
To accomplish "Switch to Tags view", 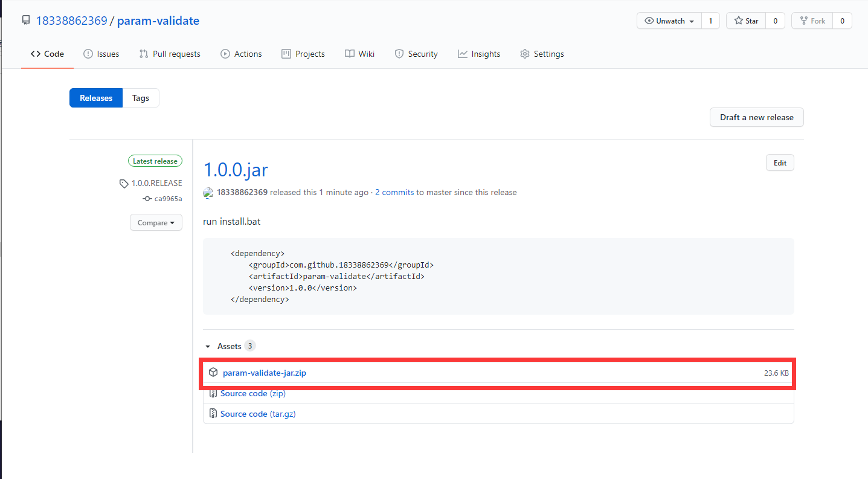I will (141, 98).
